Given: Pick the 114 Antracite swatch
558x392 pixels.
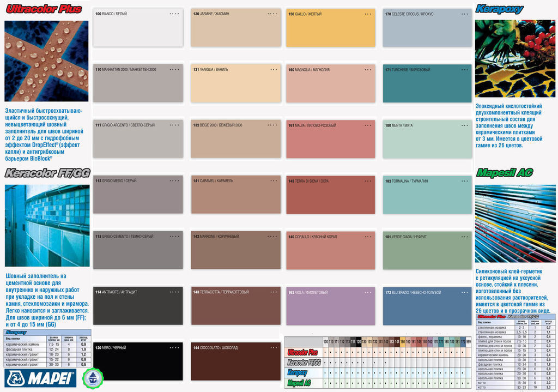Looking at the screenshot, I should (x=138, y=305).
